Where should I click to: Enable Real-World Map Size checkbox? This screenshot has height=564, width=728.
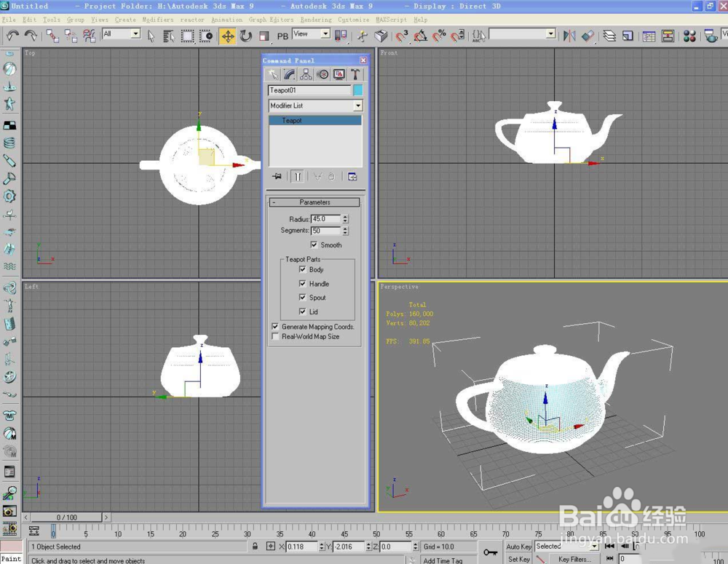(x=275, y=336)
